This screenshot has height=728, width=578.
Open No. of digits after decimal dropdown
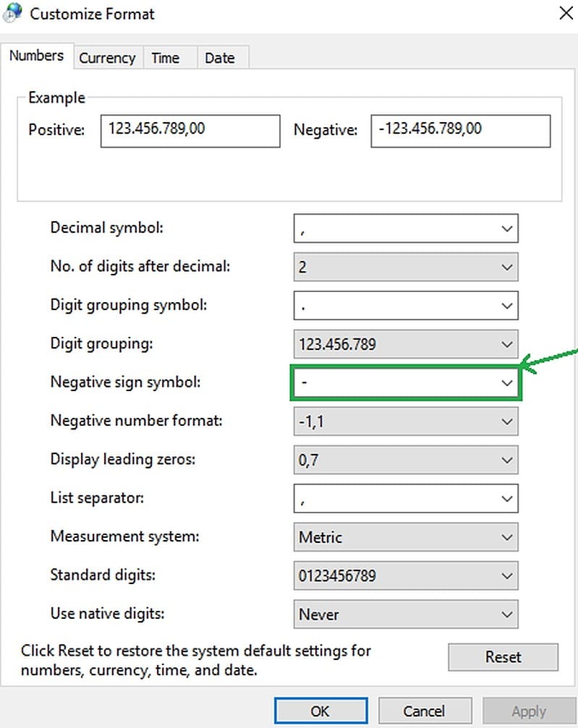pos(506,267)
